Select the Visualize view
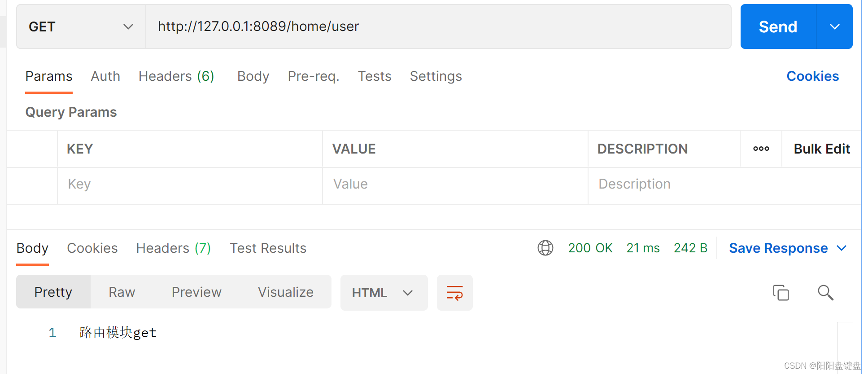868x374 pixels. (286, 292)
